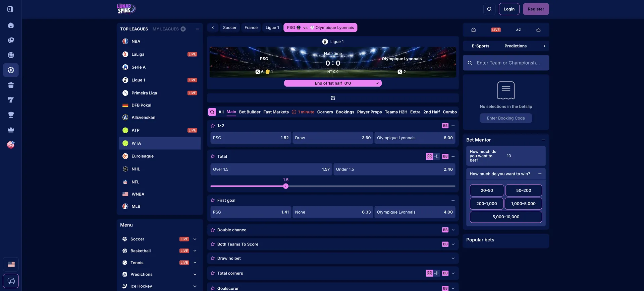Click the Register button
Screen dimensions: 644x291
tap(536, 9)
